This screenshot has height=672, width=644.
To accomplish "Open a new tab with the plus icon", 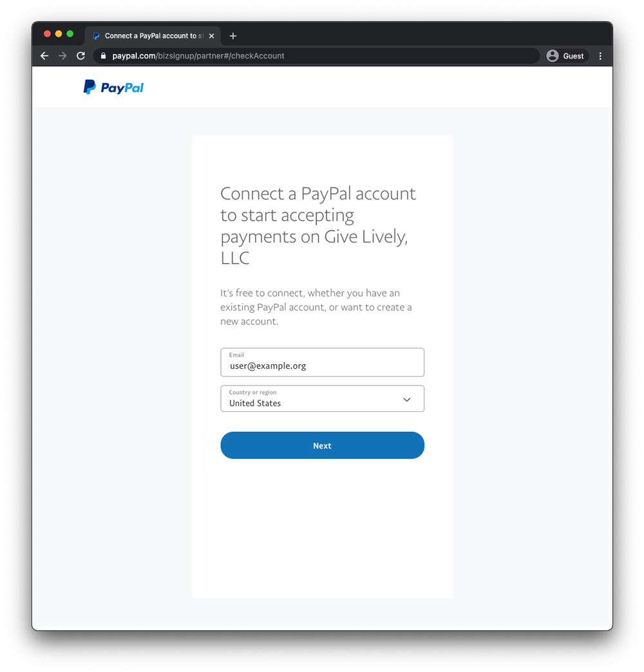I will pos(233,36).
